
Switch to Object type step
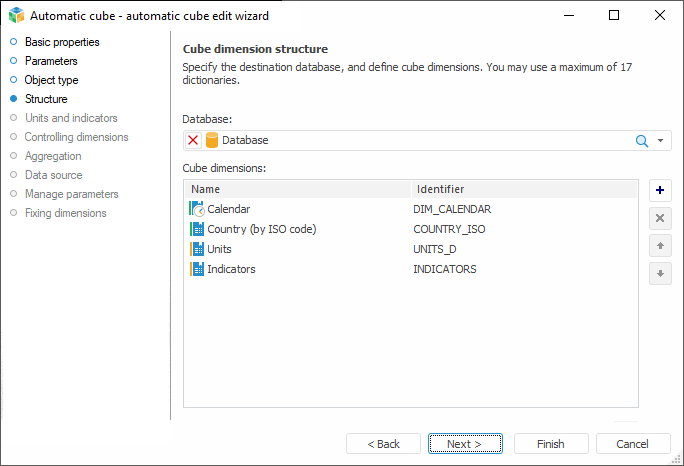51,80
